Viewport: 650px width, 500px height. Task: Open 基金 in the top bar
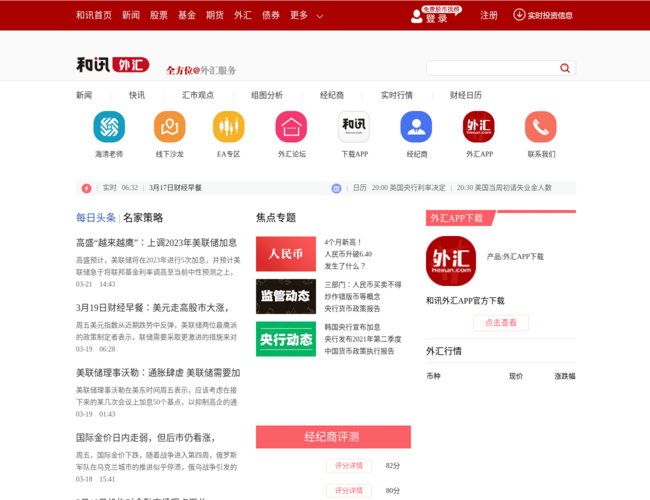tap(187, 15)
